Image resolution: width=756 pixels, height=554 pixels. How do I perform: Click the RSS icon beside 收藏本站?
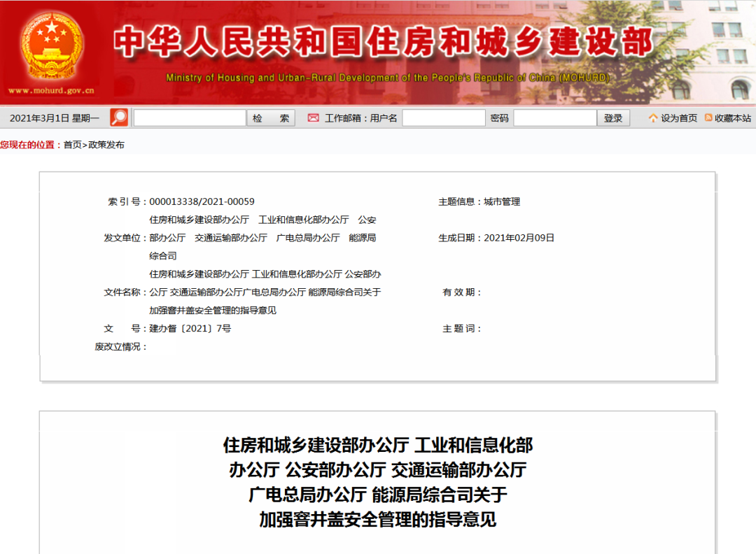click(x=708, y=118)
